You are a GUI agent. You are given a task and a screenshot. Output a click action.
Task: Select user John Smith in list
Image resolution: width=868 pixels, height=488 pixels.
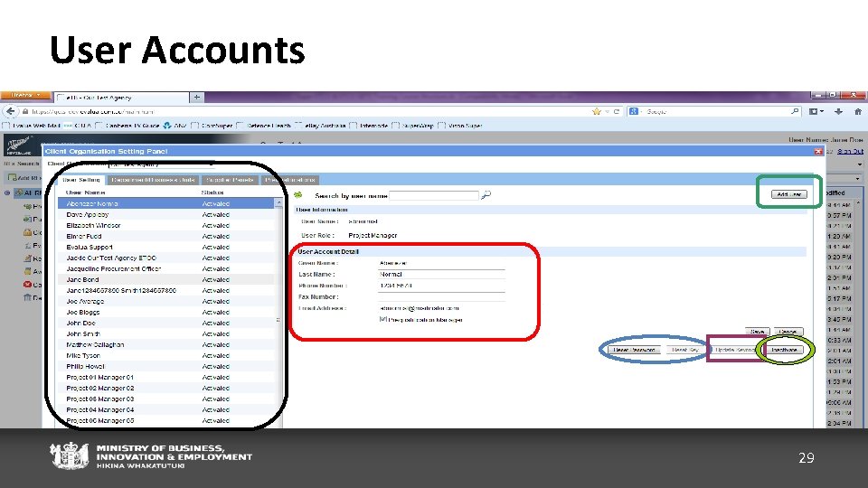(166, 333)
